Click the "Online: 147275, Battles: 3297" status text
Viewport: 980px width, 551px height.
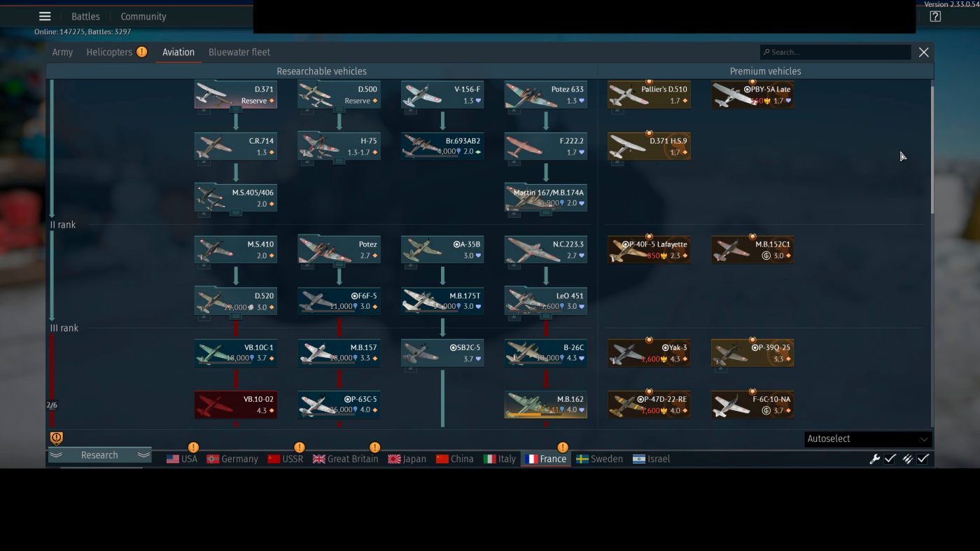click(x=83, y=32)
